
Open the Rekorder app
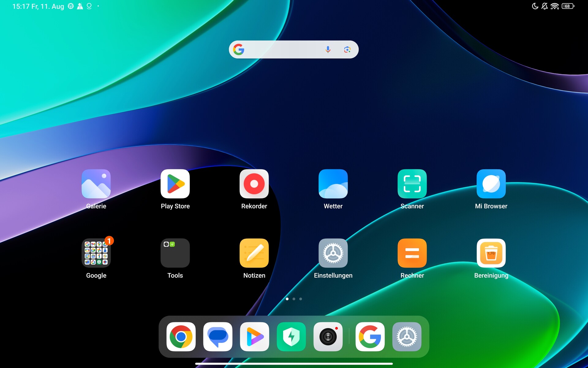(254, 184)
